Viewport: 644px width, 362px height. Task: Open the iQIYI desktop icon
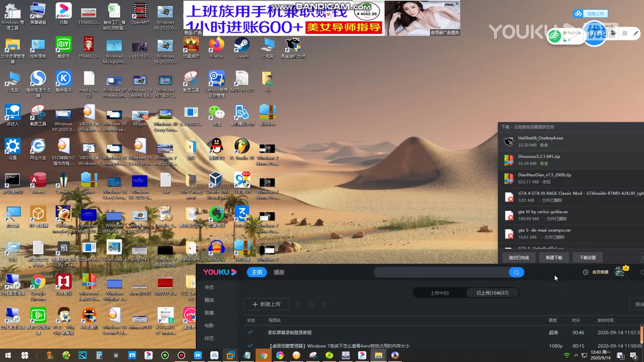click(x=63, y=47)
